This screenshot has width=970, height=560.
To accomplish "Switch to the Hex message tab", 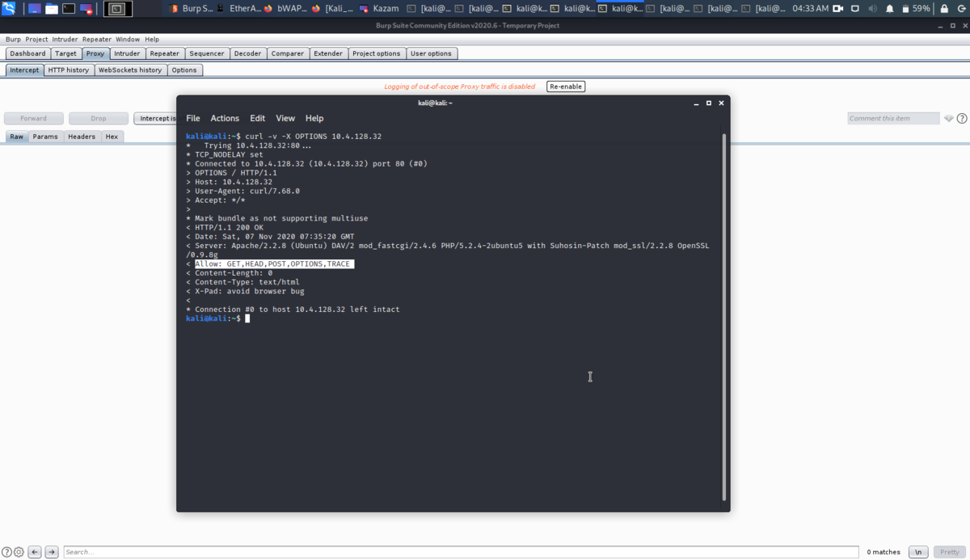I will point(112,137).
